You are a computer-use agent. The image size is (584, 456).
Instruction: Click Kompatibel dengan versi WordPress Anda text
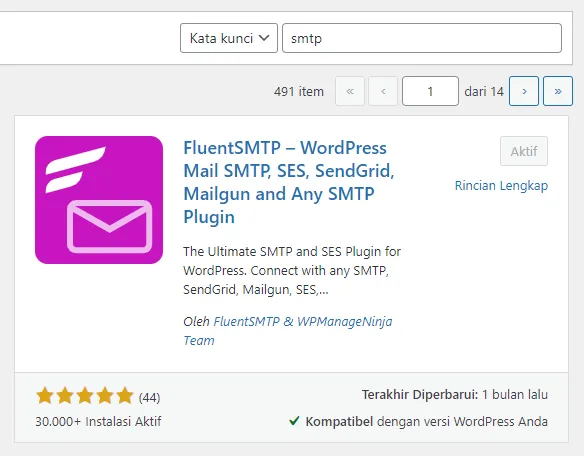click(x=426, y=421)
